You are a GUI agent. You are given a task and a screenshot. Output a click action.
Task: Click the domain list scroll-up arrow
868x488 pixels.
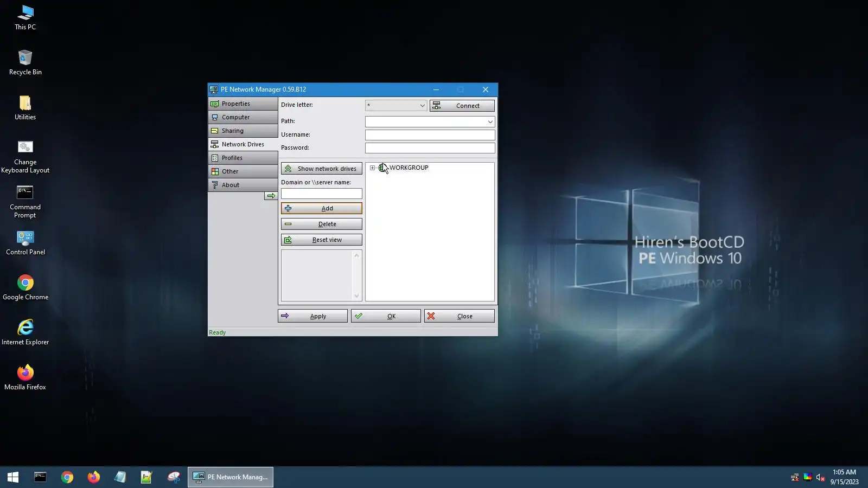click(x=356, y=255)
